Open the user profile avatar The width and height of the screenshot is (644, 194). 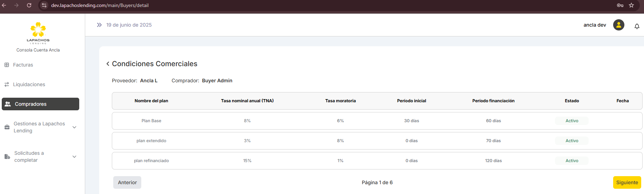pyautogui.click(x=618, y=25)
